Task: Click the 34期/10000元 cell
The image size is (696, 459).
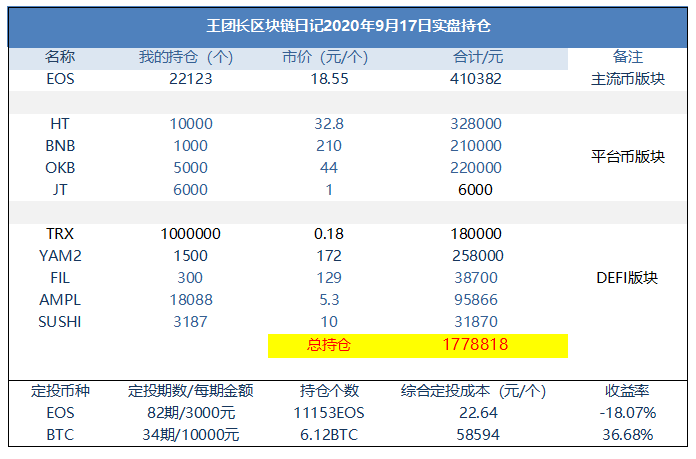Action: click(x=190, y=435)
